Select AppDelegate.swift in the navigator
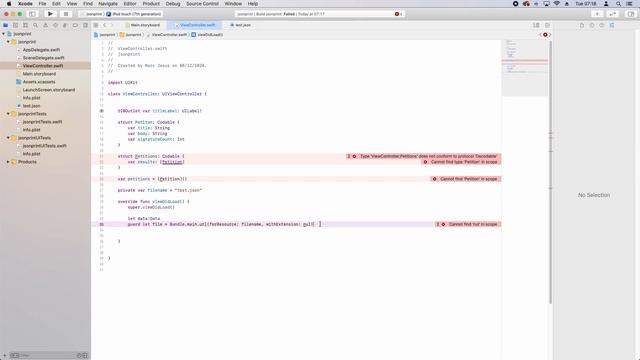Viewport: 640px width, 360px height. pos(41,50)
